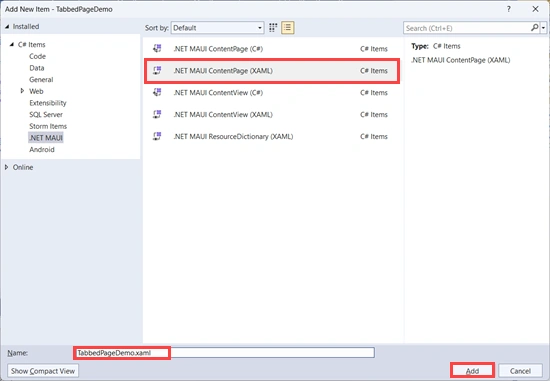Viewport: 550px width, 381px height.
Task: Focus the Name text field
Action: click(224, 353)
